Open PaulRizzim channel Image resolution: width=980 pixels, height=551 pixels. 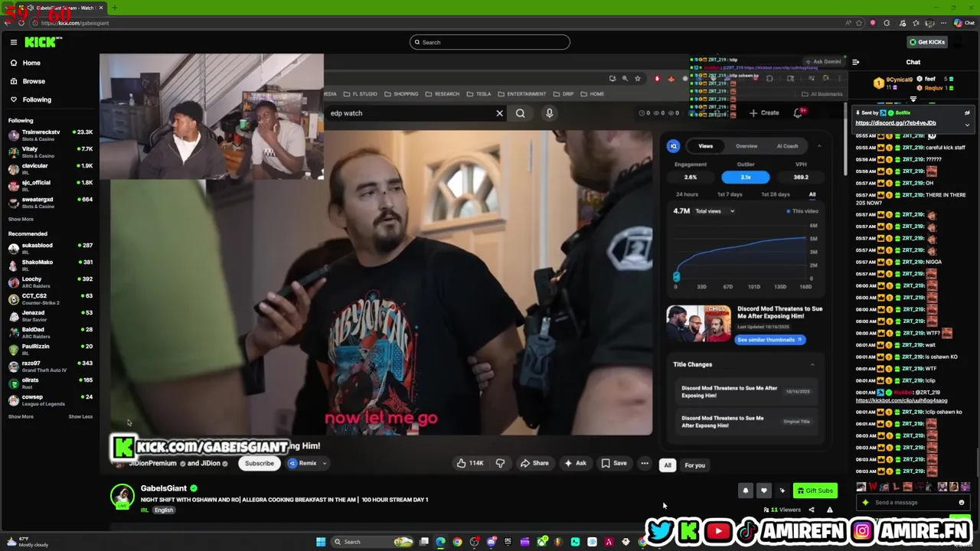(x=50, y=349)
